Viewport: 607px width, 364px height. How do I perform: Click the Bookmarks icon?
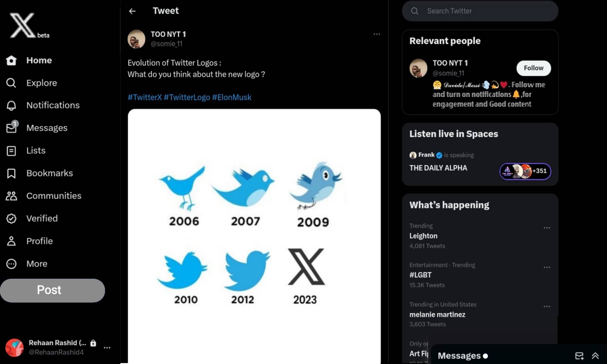[11, 173]
